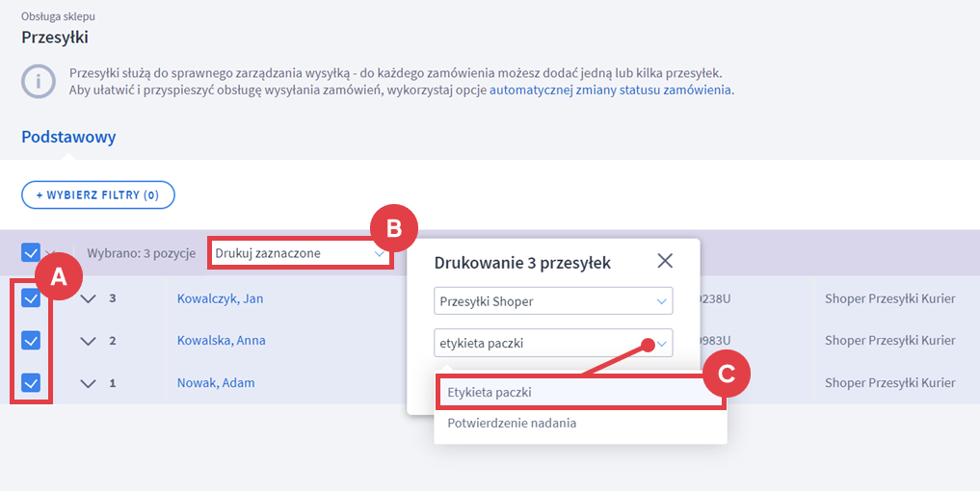Expand row 3 details chevron

[88, 298]
